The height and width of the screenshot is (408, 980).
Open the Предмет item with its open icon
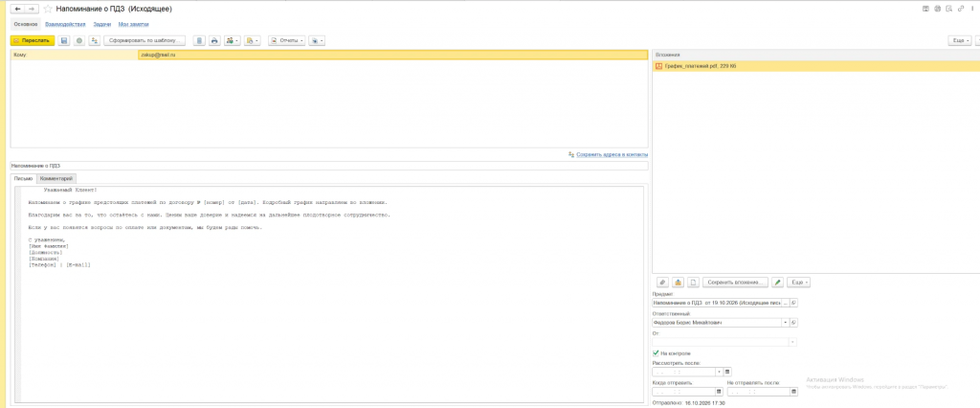tap(793, 303)
